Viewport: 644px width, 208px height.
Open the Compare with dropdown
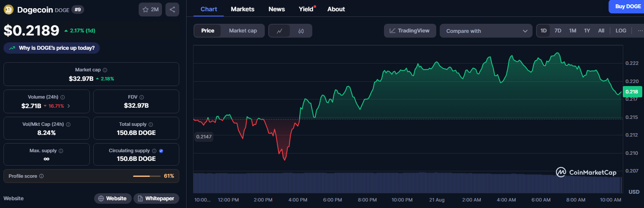click(486, 31)
